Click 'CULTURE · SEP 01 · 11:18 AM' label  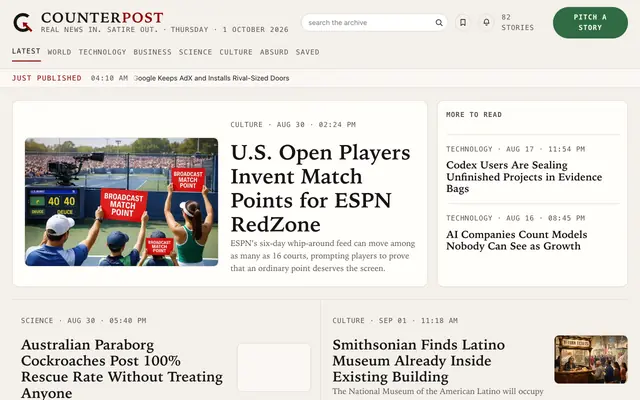point(395,320)
